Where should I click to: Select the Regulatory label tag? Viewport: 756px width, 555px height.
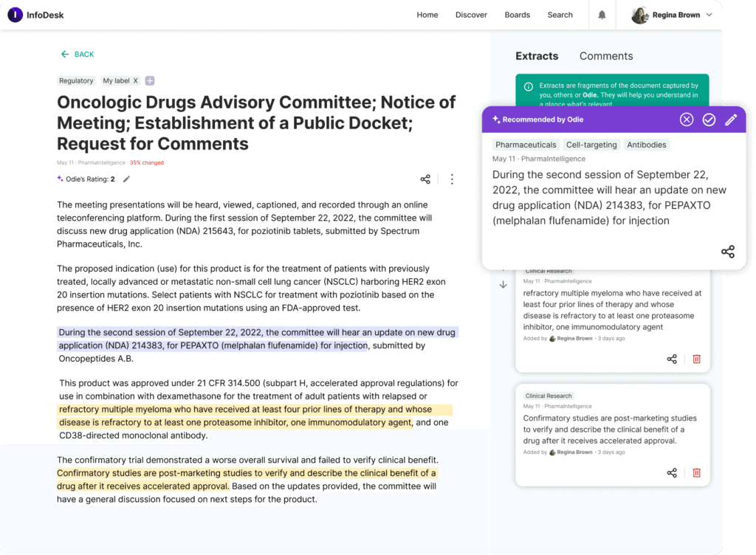(76, 80)
